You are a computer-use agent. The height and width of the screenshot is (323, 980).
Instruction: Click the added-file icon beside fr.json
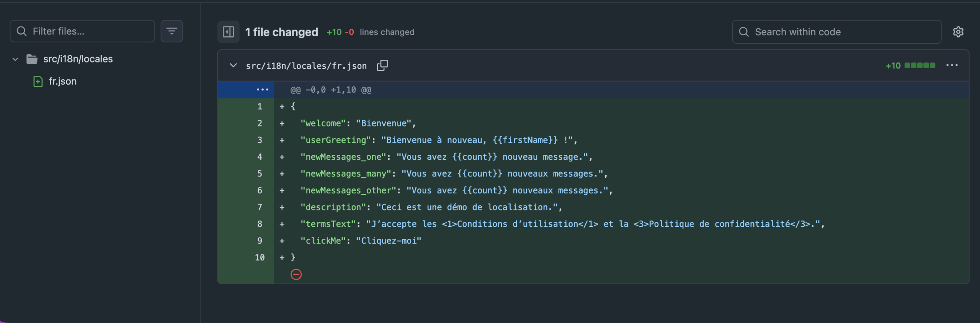tap(38, 81)
